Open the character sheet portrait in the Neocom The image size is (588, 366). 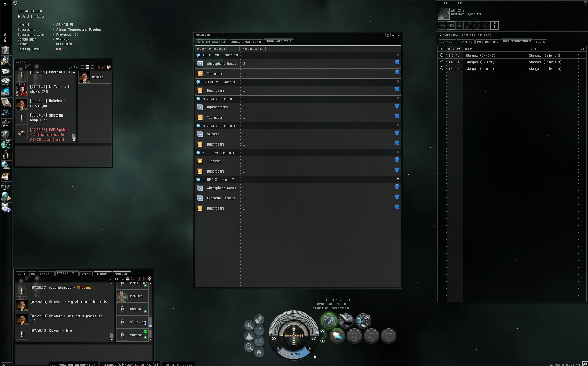point(6,50)
